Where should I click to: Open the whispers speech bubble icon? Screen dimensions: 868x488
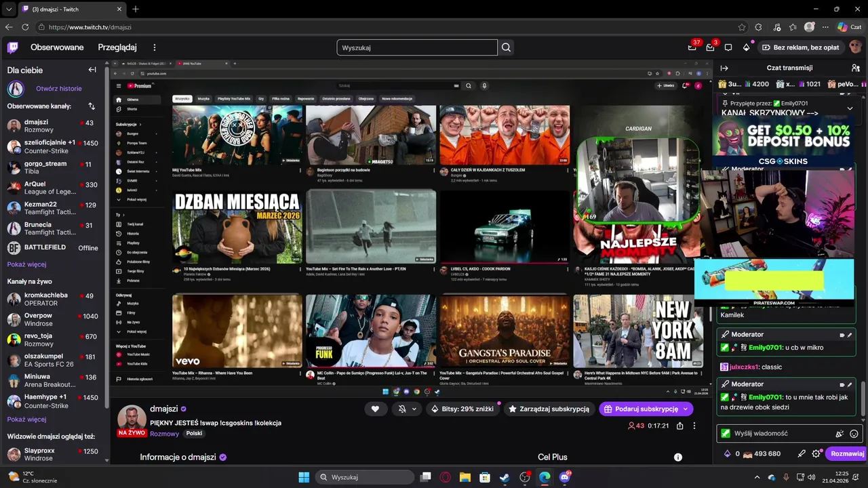(728, 47)
